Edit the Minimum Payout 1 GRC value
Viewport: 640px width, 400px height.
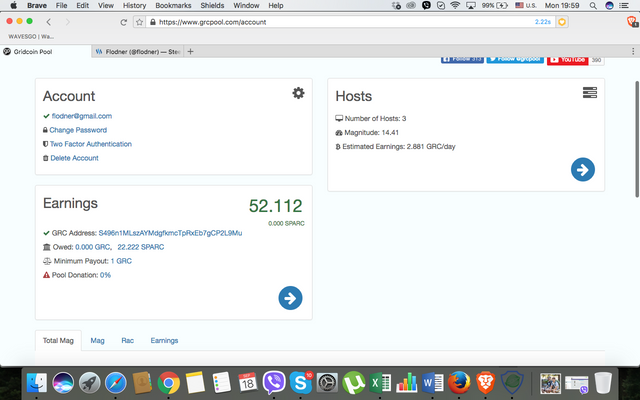point(121,261)
